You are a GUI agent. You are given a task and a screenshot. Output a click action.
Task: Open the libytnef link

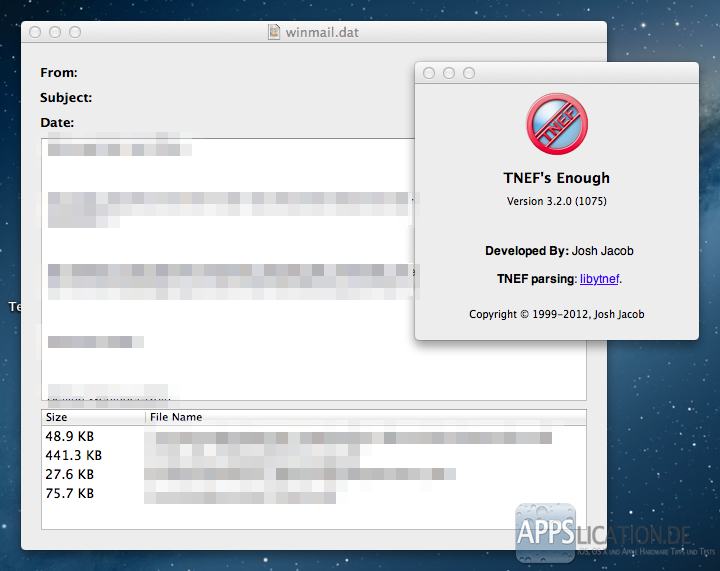pyautogui.click(x=600, y=279)
